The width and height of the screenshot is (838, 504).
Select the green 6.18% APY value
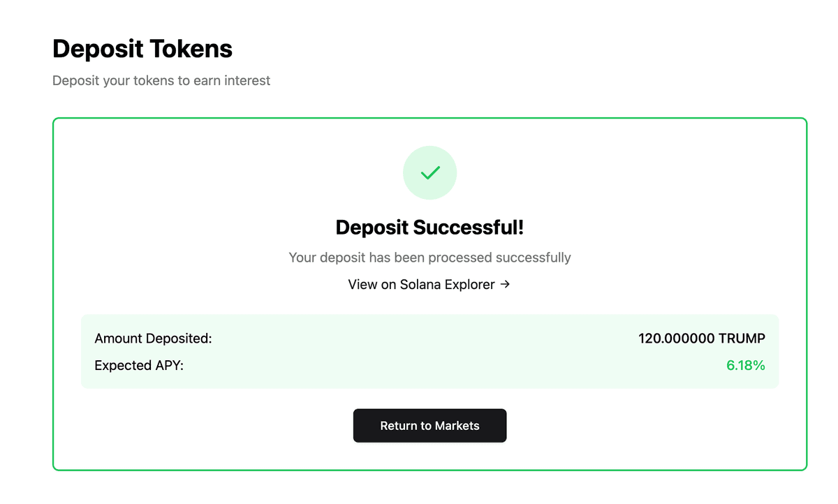point(746,365)
